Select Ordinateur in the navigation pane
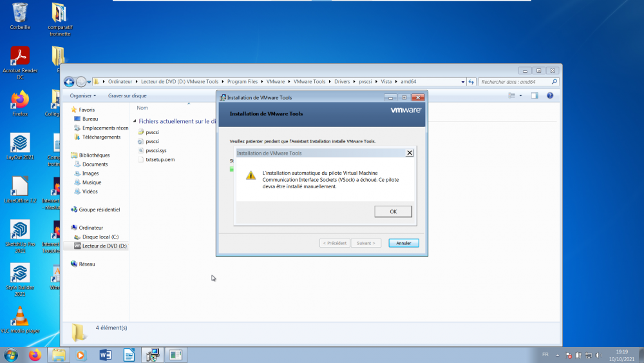The image size is (644, 363). click(x=87, y=228)
